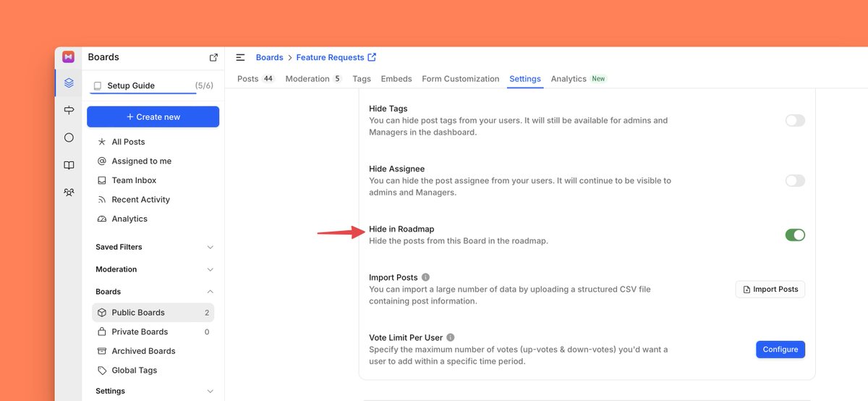Screen dimensions: 868x401
Task: Open Assigned to me in sidebar
Action: (153, 161)
